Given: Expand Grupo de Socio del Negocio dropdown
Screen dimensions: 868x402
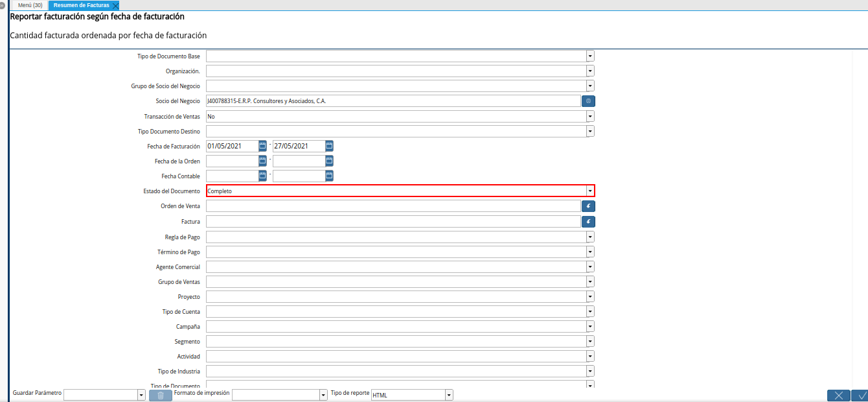Looking at the screenshot, I should pos(590,86).
